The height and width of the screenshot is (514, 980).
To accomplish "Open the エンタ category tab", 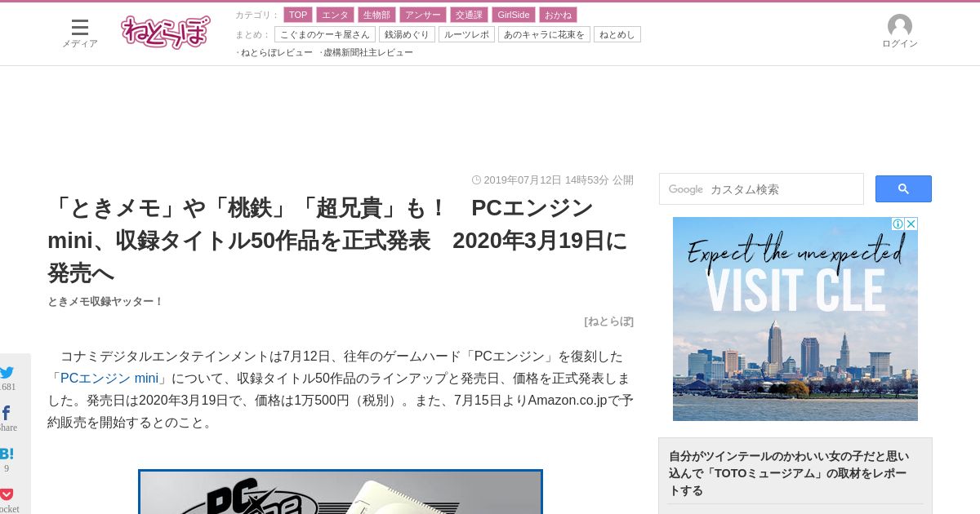I will pyautogui.click(x=335, y=15).
